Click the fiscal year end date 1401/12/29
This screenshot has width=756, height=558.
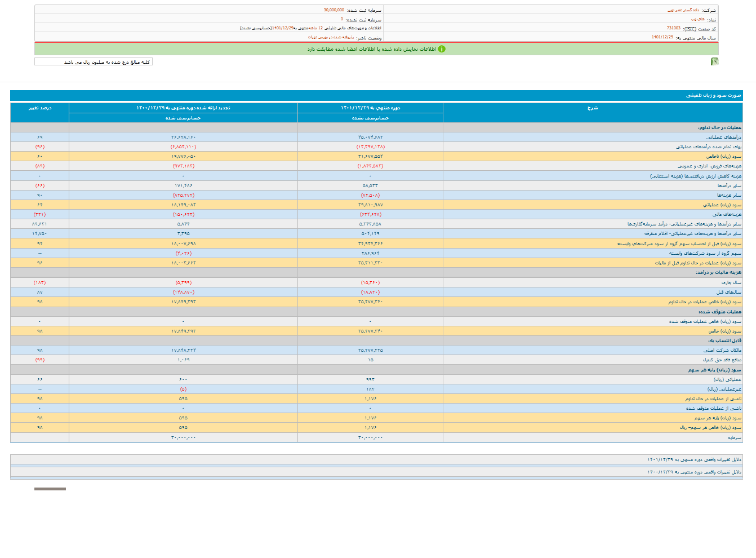click(662, 37)
